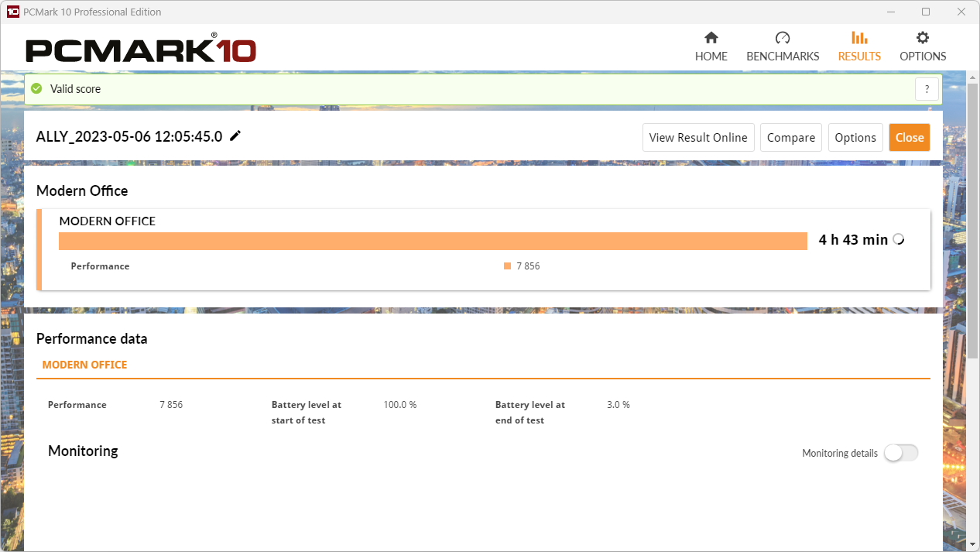
Task: Click the 7 856 score in Modern Office card
Action: coord(528,266)
